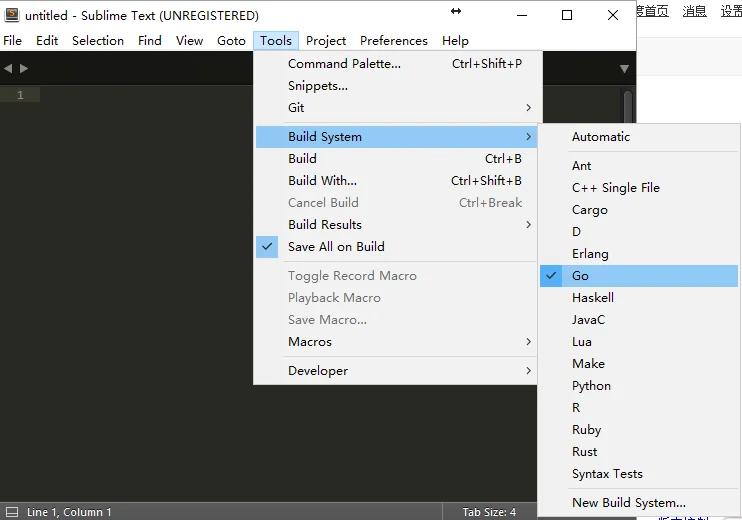Toggle side panel switcher icon in status bar
Viewport: 742px width, 520px height.
[x=12, y=512]
